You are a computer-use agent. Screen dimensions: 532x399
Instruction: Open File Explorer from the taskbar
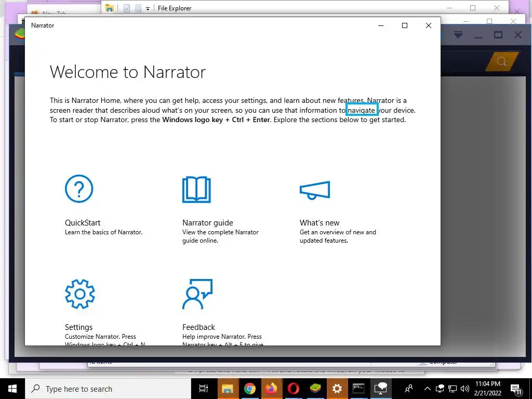[227, 389]
